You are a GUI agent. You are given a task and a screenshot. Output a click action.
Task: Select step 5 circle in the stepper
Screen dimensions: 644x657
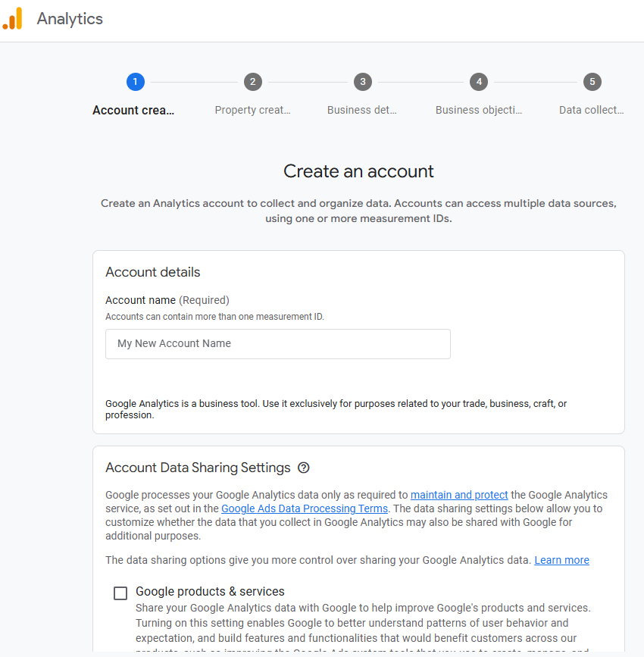[x=592, y=82]
